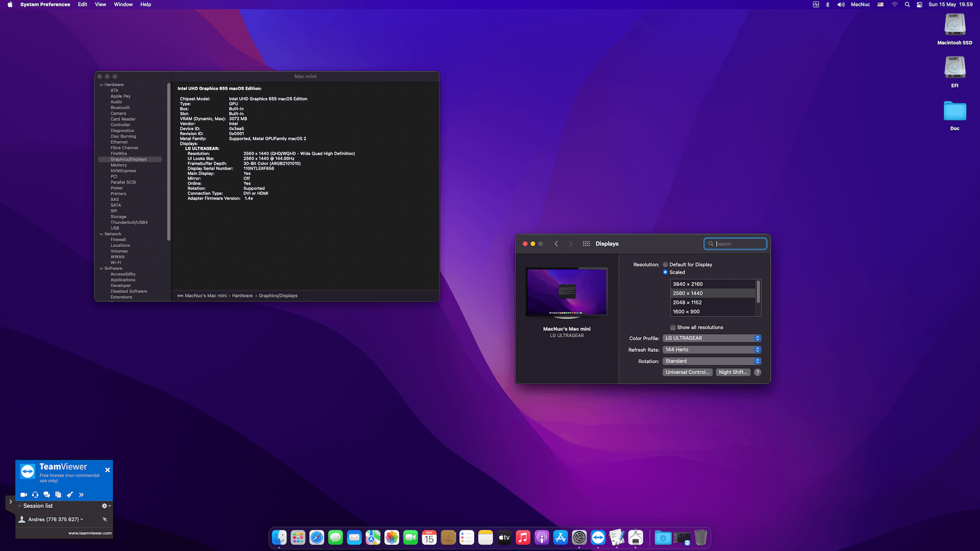The height and width of the screenshot is (551, 980).
Task: Open the TeamViewer chat tool
Action: (47, 494)
